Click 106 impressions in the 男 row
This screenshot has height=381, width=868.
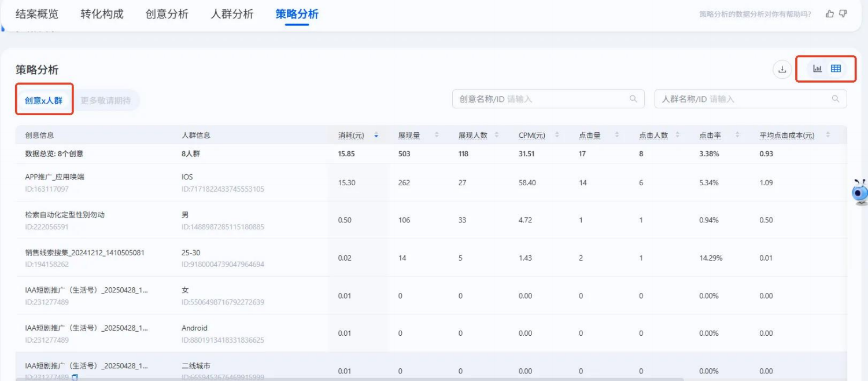pos(404,220)
